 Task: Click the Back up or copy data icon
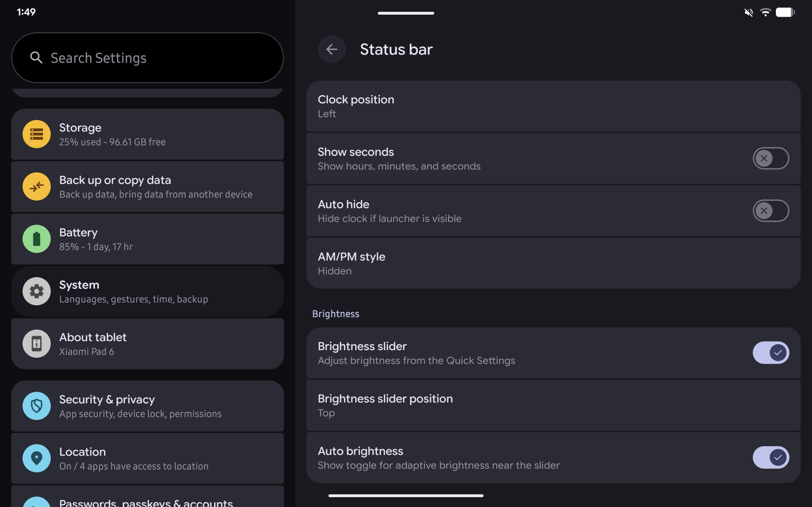[36, 186]
